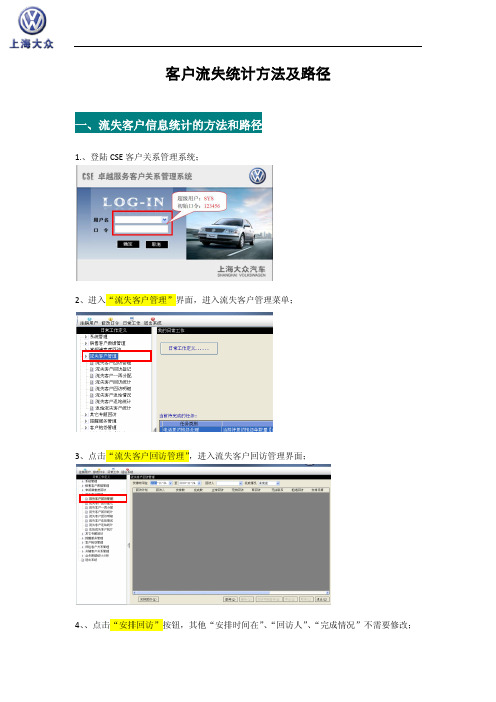
Task: Click the Shanghai Volkswagen logo in the page header
Action: click(32, 27)
